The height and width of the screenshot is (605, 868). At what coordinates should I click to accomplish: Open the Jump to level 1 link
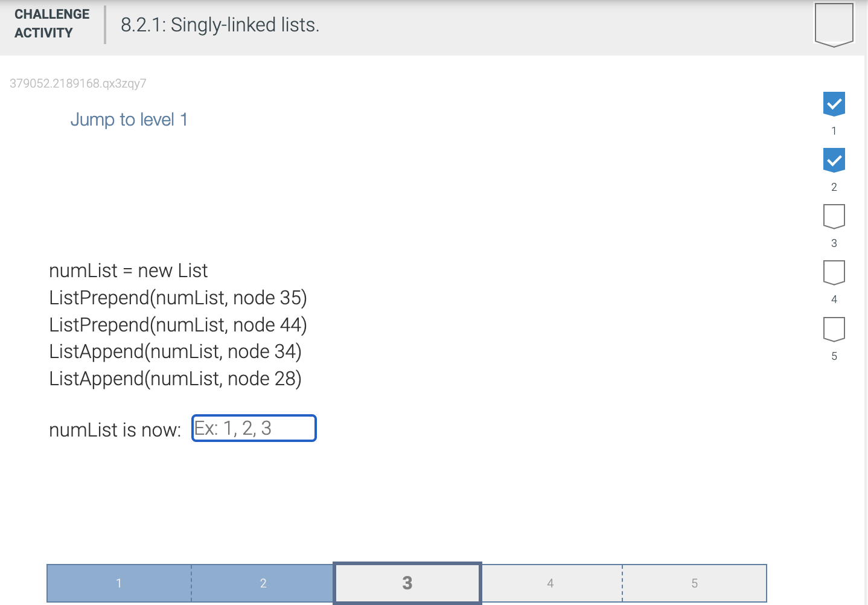tap(129, 119)
